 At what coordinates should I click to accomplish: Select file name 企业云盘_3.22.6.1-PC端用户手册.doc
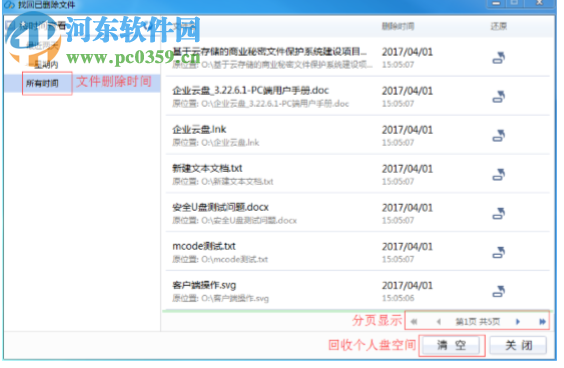pos(250,90)
